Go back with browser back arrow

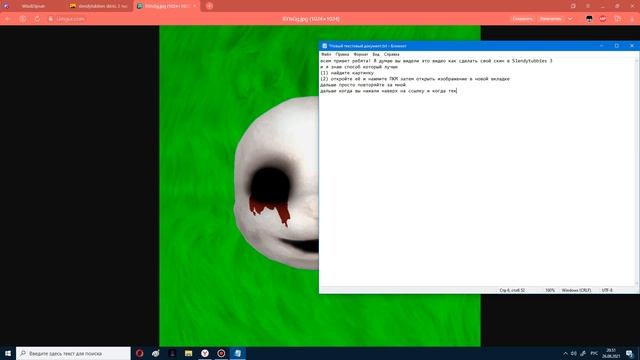(7, 19)
